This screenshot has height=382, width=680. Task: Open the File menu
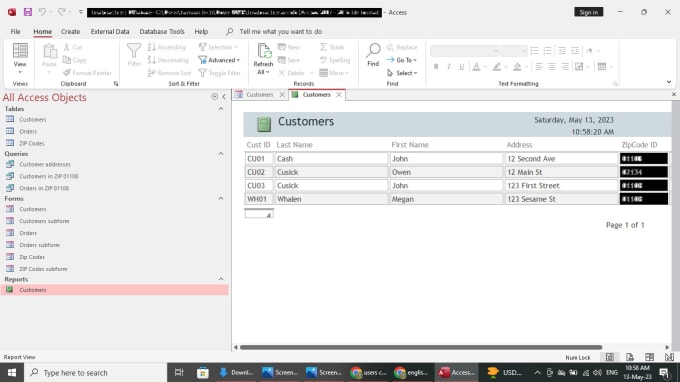(x=16, y=31)
